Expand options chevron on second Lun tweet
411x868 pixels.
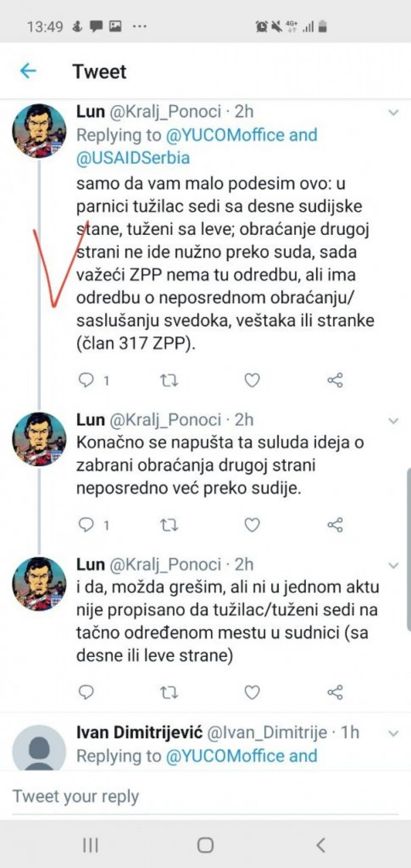[393, 421]
